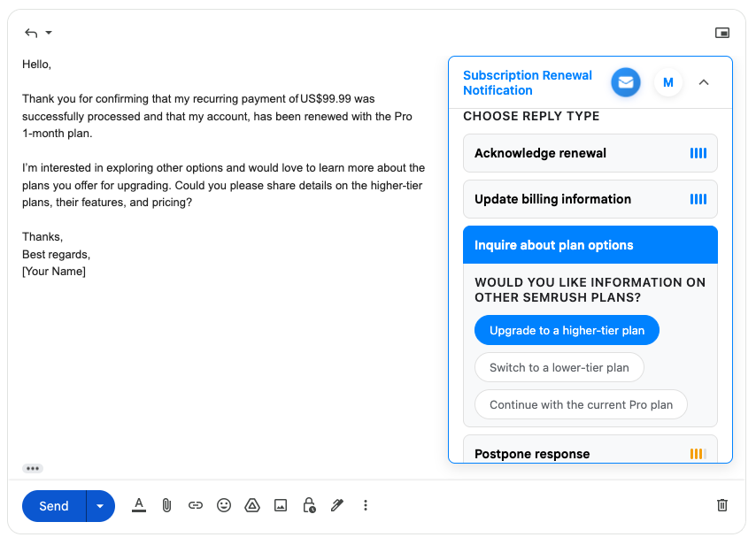Open the Send options dropdown arrow
The height and width of the screenshot is (545, 756).
pyautogui.click(x=99, y=505)
